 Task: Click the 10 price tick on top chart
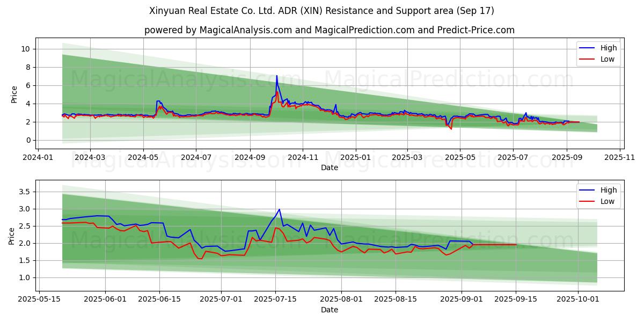coord(25,49)
